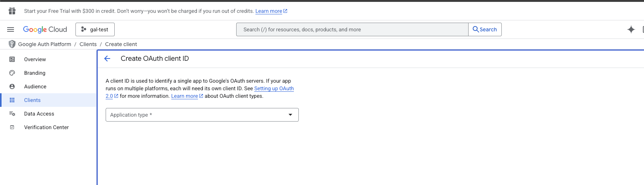Screen dimensions: 644x185
Task: Open the Gemini sparkle assistant icon
Action: tap(631, 29)
